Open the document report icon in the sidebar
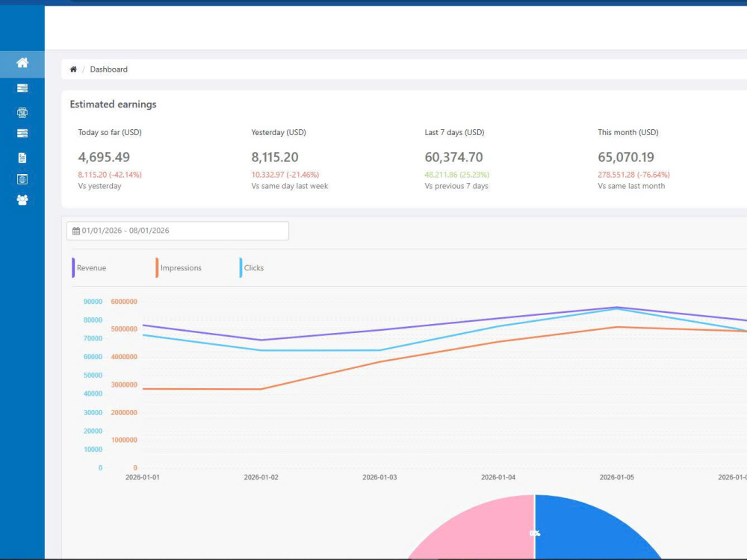This screenshot has width=747, height=560. (x=22, y=158)
